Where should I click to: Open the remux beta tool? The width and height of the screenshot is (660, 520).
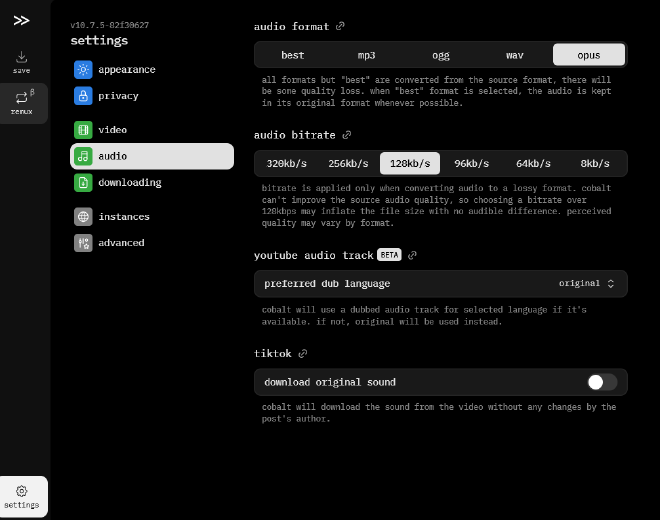point(22,103)
